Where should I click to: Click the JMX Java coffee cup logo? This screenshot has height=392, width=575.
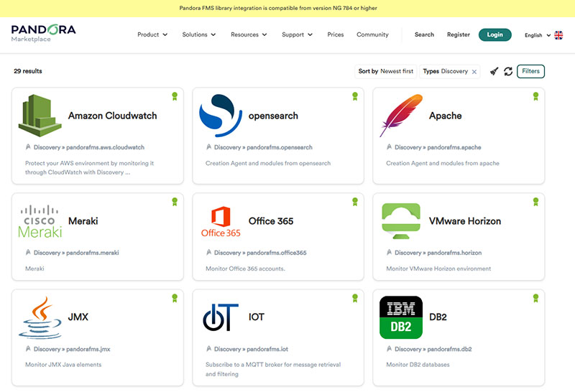point(40,317)
